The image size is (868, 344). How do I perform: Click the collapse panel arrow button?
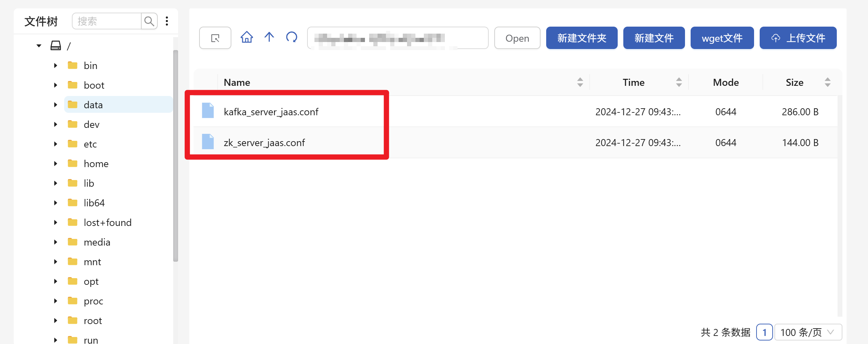tap(215, 38)
